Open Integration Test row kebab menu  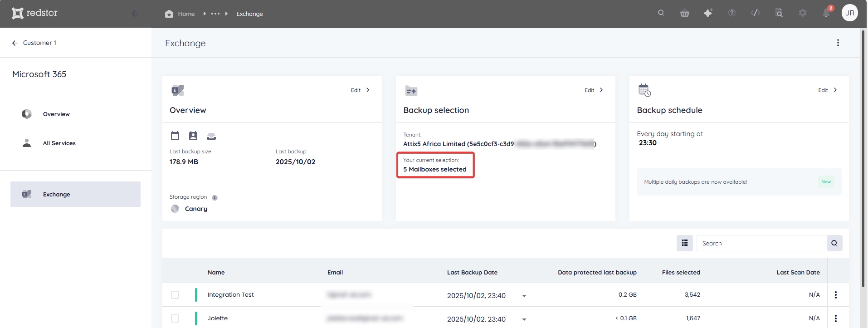click(836, 295)
